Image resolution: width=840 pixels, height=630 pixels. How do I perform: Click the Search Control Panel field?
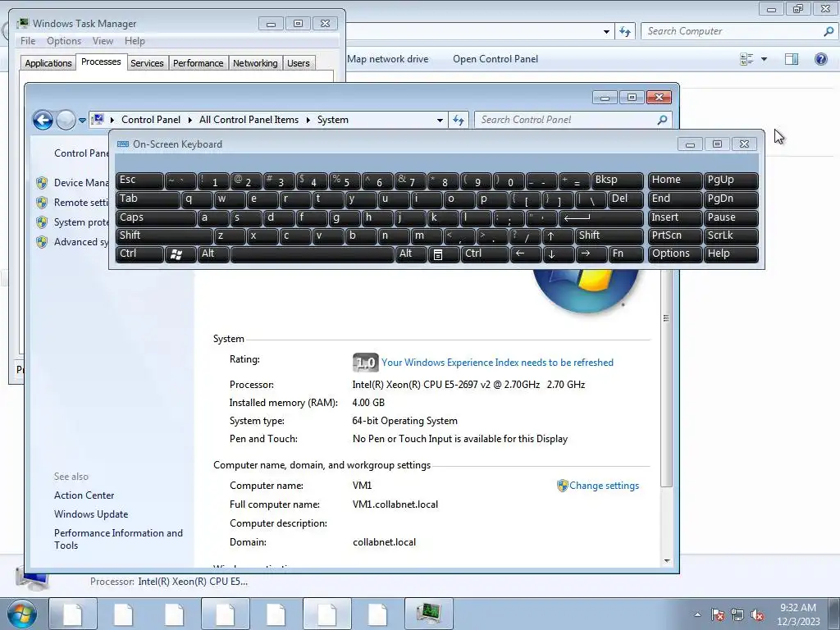coord(566,120)
